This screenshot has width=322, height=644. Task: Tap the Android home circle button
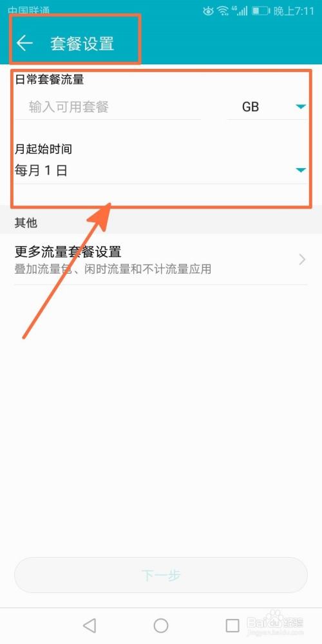(x=161, y=625)
